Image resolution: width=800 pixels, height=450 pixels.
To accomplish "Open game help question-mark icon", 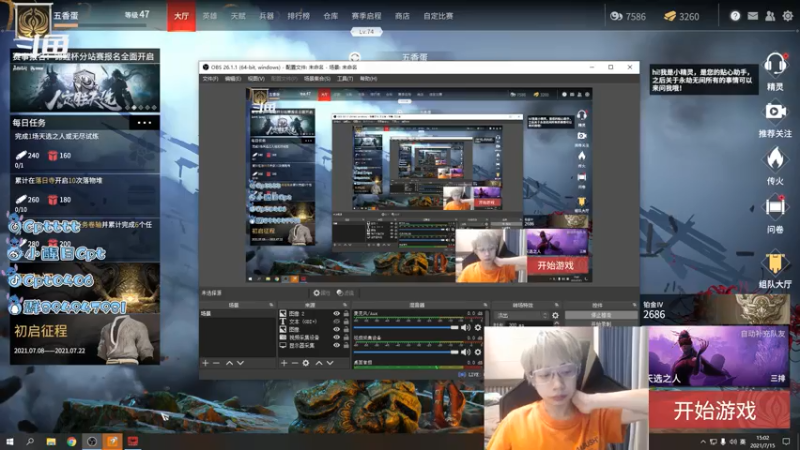I will pos(735,16).
